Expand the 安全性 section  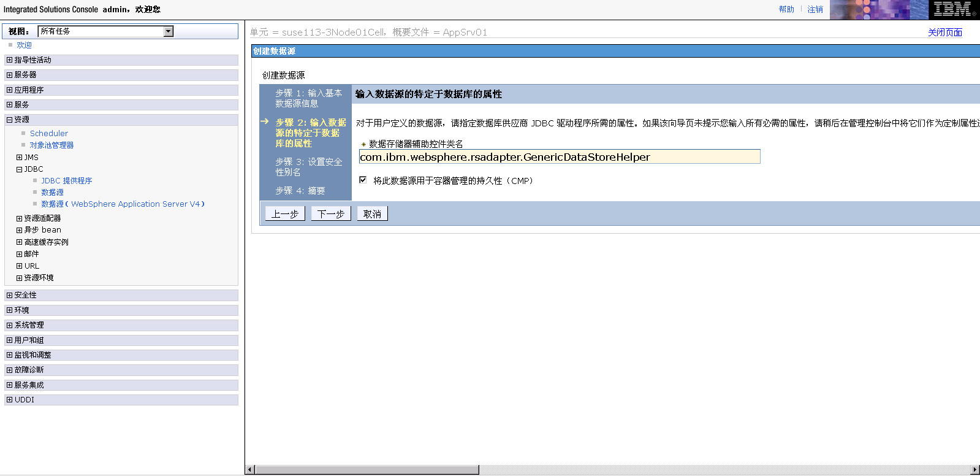point(9,295)
